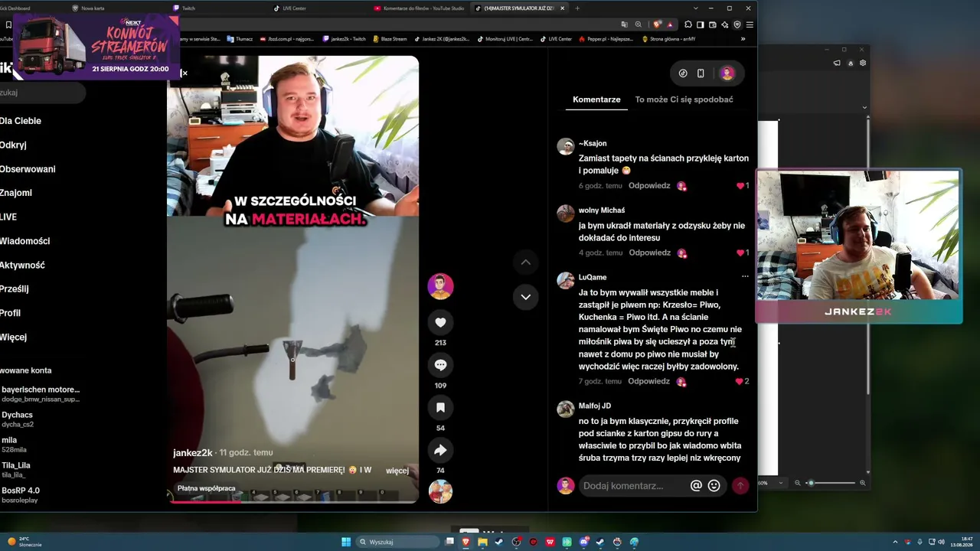
Task: Open the Dla Ciebie section in sidebar
Action: pyautogui.click(x=21, y=121)
